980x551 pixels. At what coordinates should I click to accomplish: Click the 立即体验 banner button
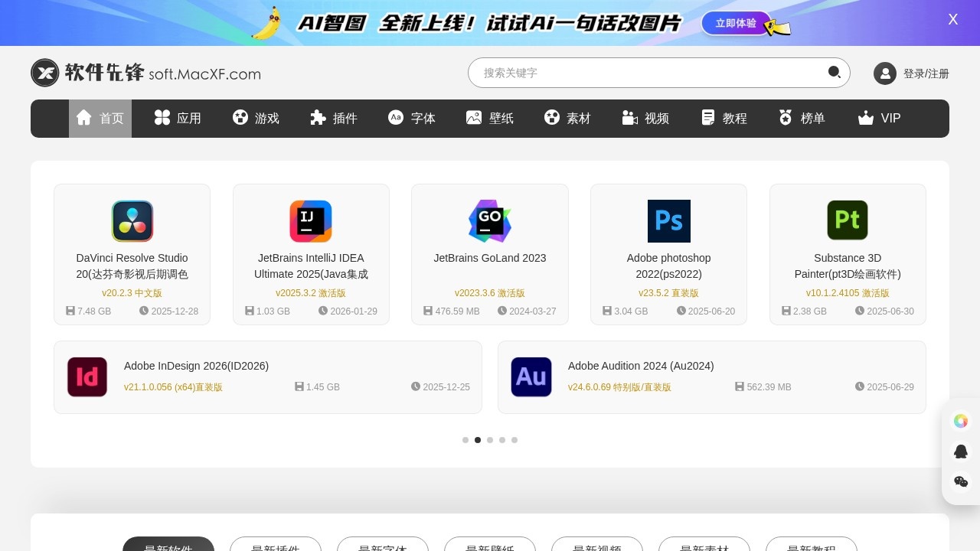pos(735,23)
